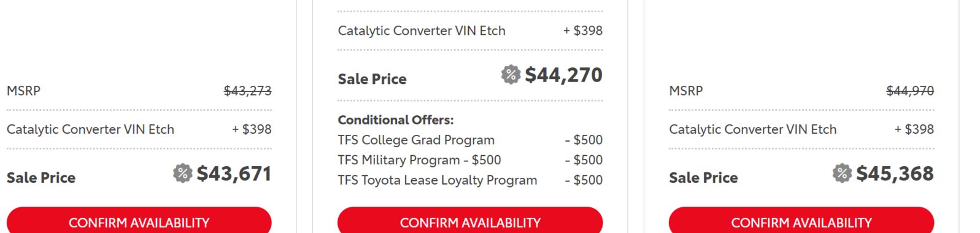
Task: Click the $45,368 sale price amount
Action: point(895,174)
